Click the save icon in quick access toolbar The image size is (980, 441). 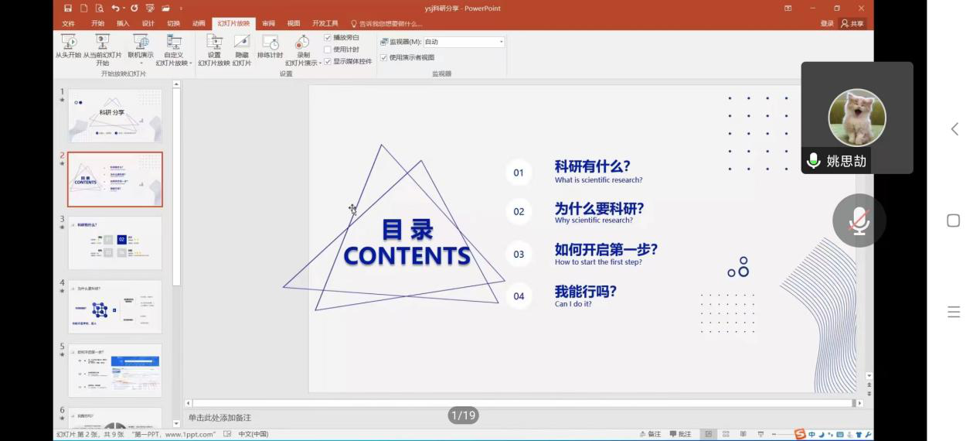(68, 9)
